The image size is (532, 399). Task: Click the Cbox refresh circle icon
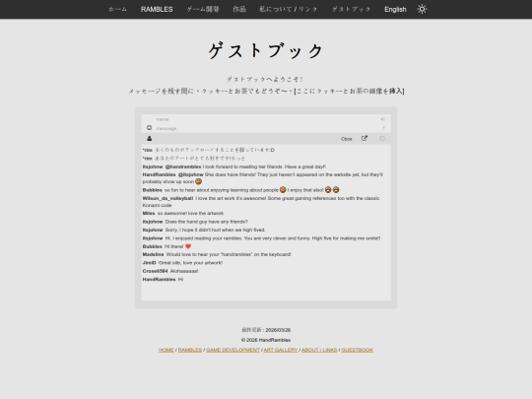pos(382,139)
